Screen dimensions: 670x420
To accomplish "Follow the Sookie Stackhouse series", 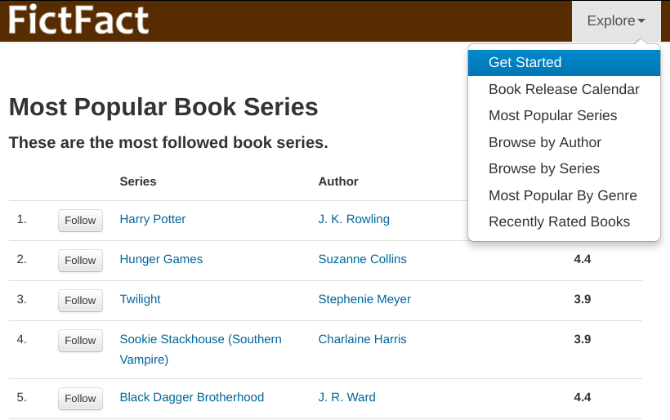I will [80, 340].
